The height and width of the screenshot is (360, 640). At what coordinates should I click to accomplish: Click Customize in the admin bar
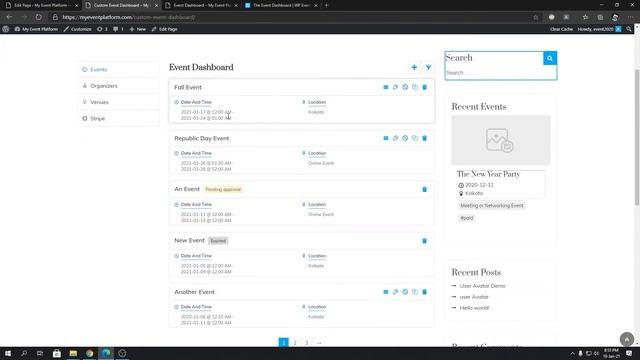point(78,29)
